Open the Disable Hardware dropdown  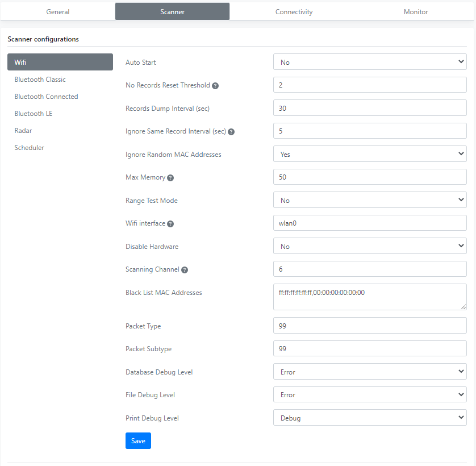click(x=370, y=246)
